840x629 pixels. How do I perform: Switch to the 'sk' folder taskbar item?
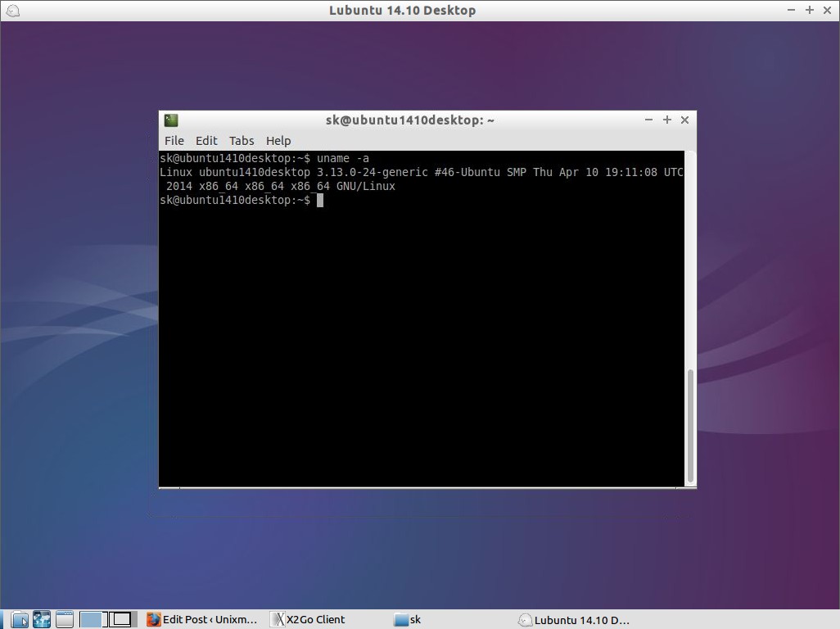(407, 620)
